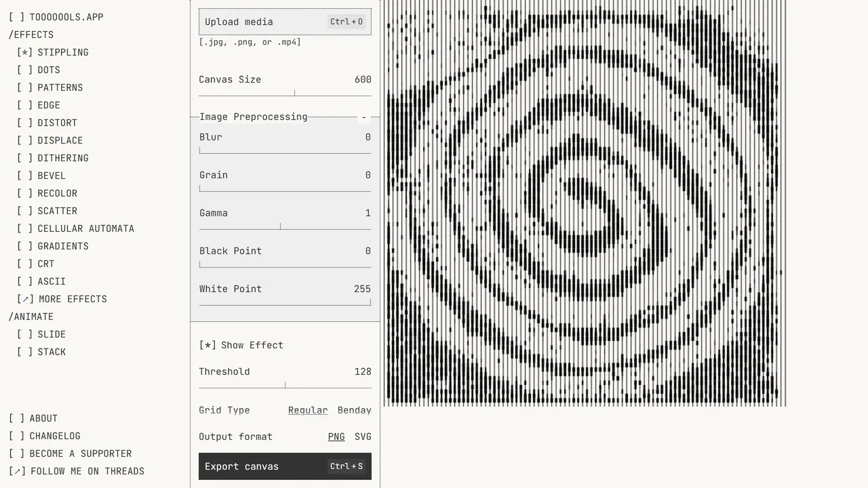Select the SCATTER effect
The image size is (868, 488).
click(47, 211)
